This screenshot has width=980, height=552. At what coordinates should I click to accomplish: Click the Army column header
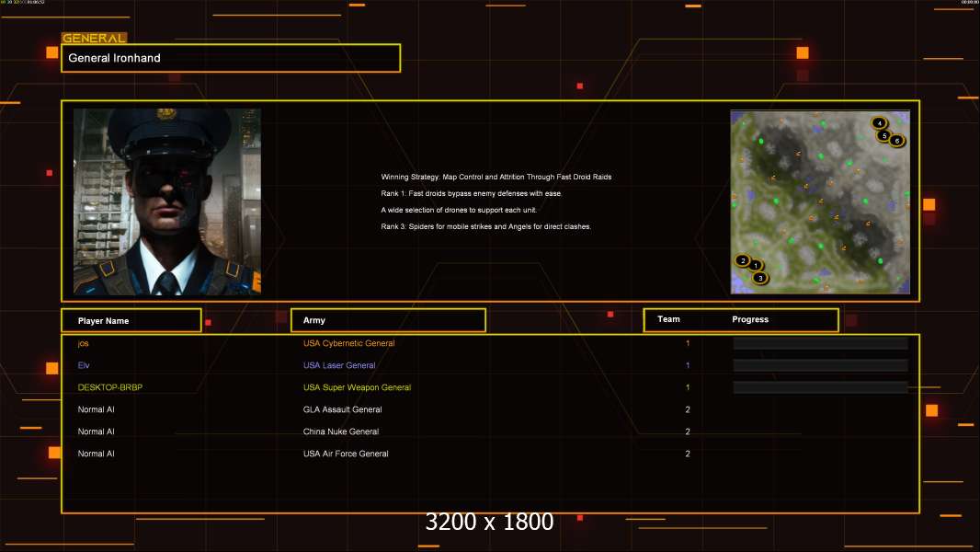tap(388, 320)
